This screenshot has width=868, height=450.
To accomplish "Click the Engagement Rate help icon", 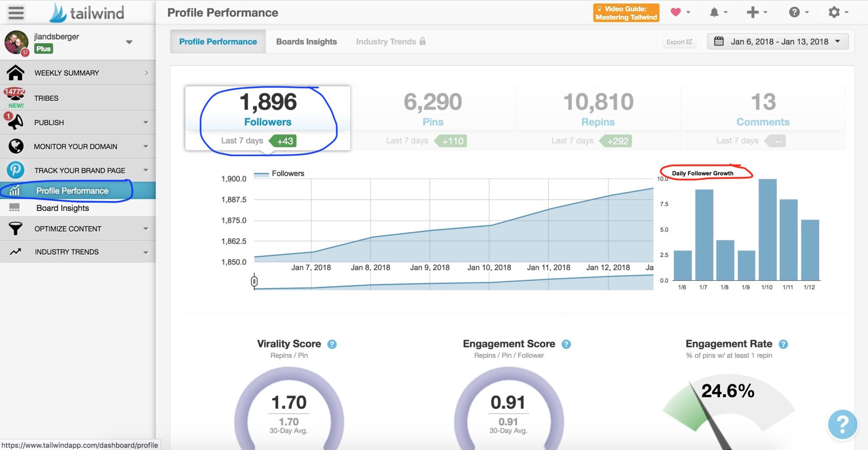I will pyautogui.click(x=783, y=344).
